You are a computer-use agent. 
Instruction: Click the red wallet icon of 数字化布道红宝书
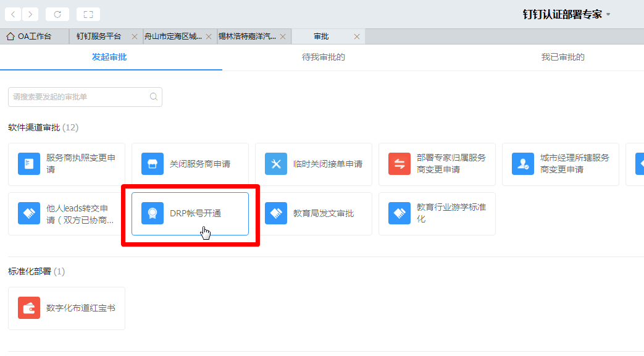coord(29,308)
